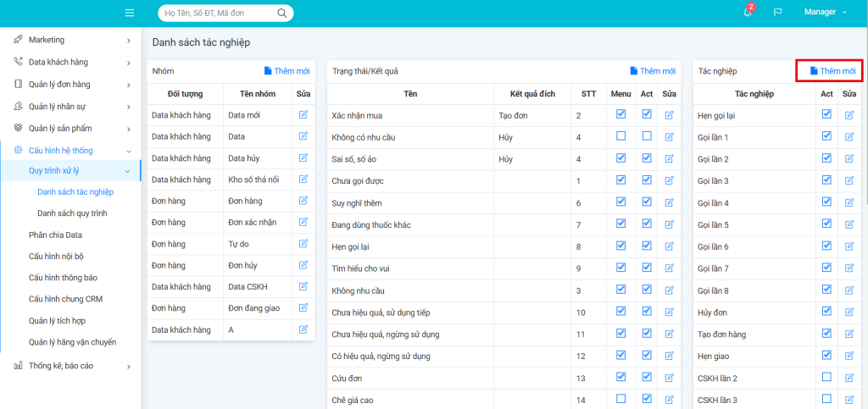
Task: Focus the name, phone, order search field
Action: click(218, 14)
